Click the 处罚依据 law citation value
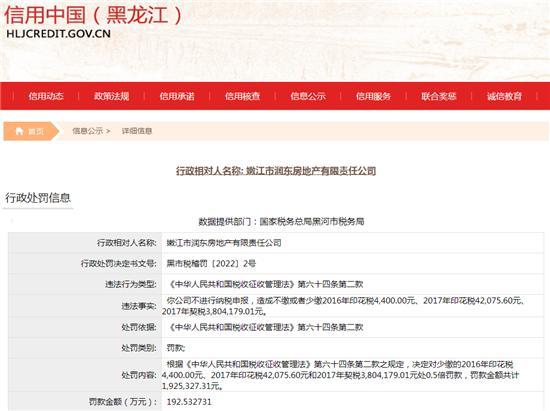The image size is (550, 411). [265, 327]
